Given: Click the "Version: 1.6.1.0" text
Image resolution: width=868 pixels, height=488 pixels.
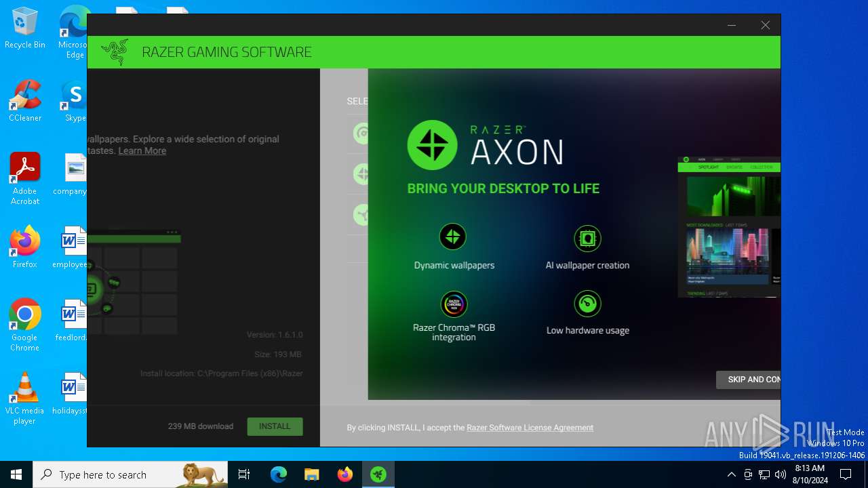Looking at the screenshot, I should point(275,335).
